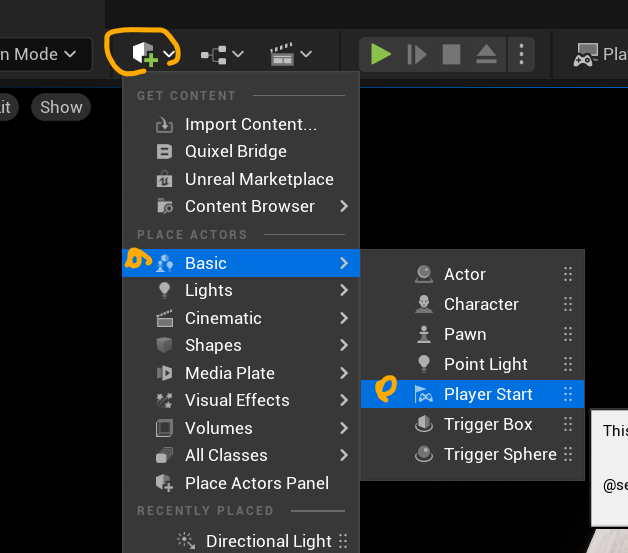The width and height of the screenshot is (628, 553).
Task: Open the Blueprints toolbar dropdown icon
Action: pos(214,54)
